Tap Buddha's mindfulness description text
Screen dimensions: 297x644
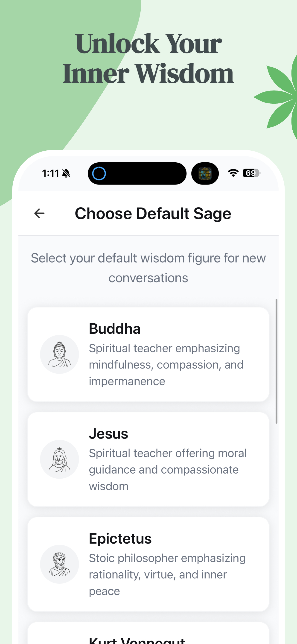point(166,365)
